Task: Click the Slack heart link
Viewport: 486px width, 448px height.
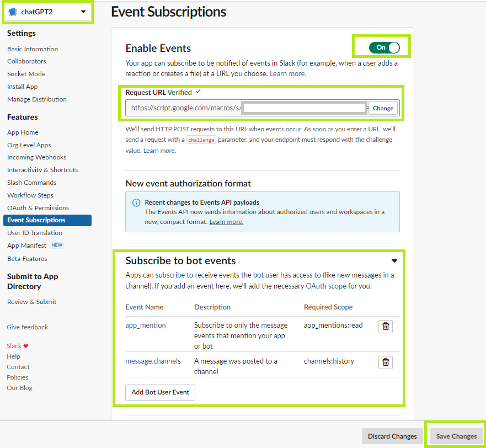Action: click(18, 346)
